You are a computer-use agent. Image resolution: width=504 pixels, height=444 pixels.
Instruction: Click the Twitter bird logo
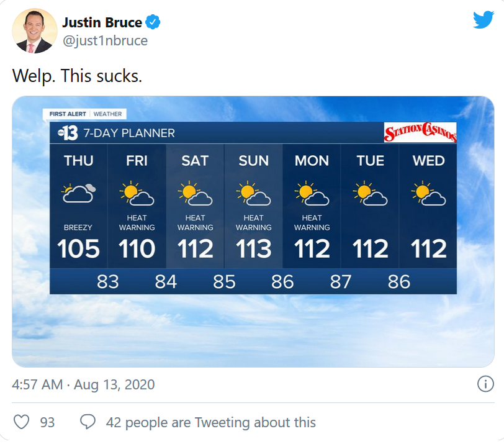pyautogui.click(x=483, y=20)
